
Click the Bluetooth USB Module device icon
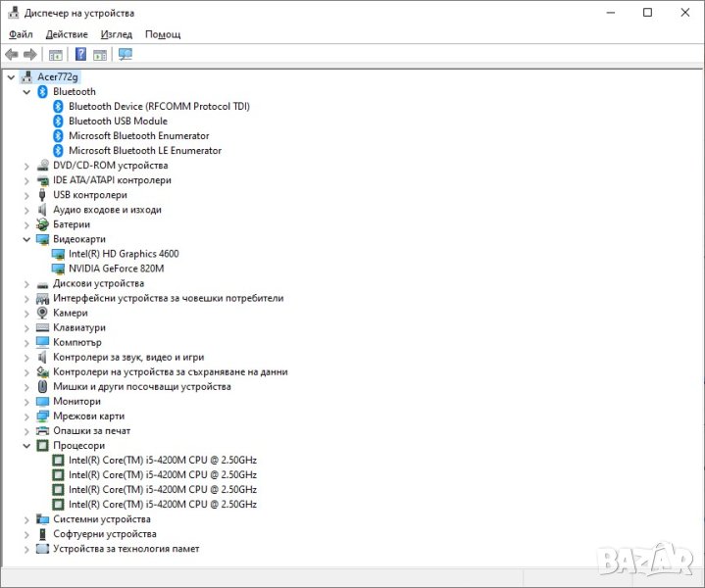(58, 122)
